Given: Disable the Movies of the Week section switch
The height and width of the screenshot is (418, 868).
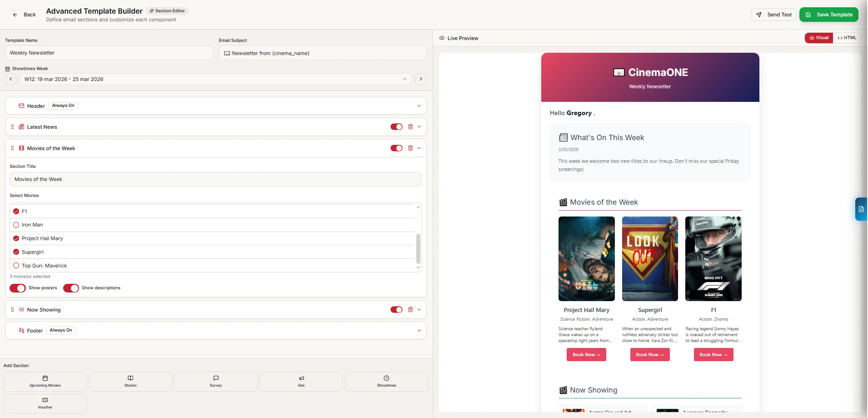Looking at the screenshot, I should click(396, 148).
